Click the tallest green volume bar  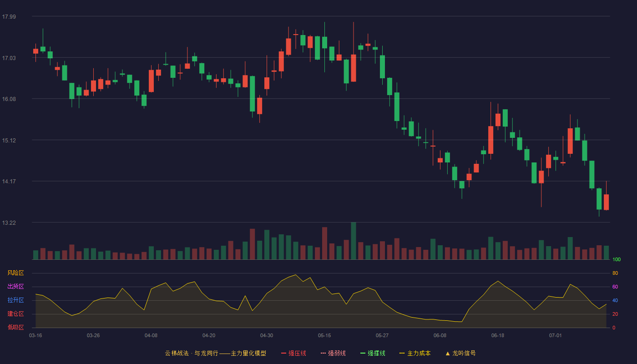pyautogui.click(x=354, y=241)
